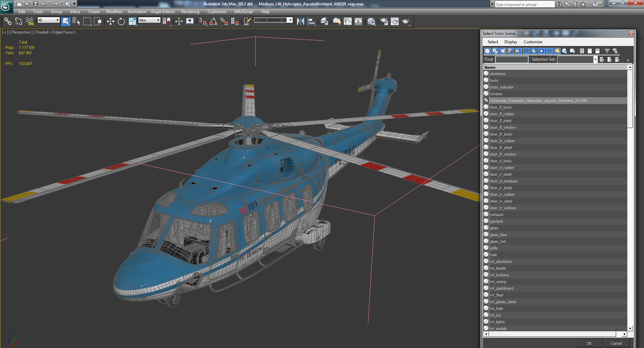The height and width of the screenshot is (348, 644).
Task: Pick the Select and Move tool
Action: pos(111,21)
